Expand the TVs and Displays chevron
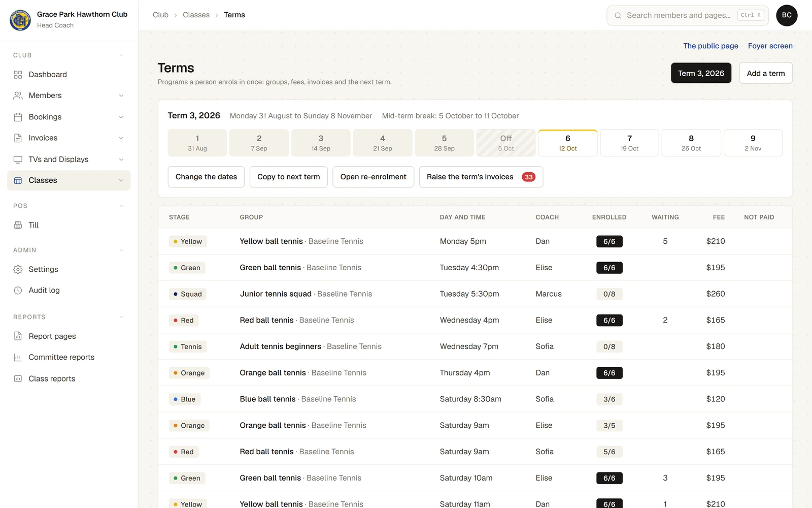 [121, 160]
